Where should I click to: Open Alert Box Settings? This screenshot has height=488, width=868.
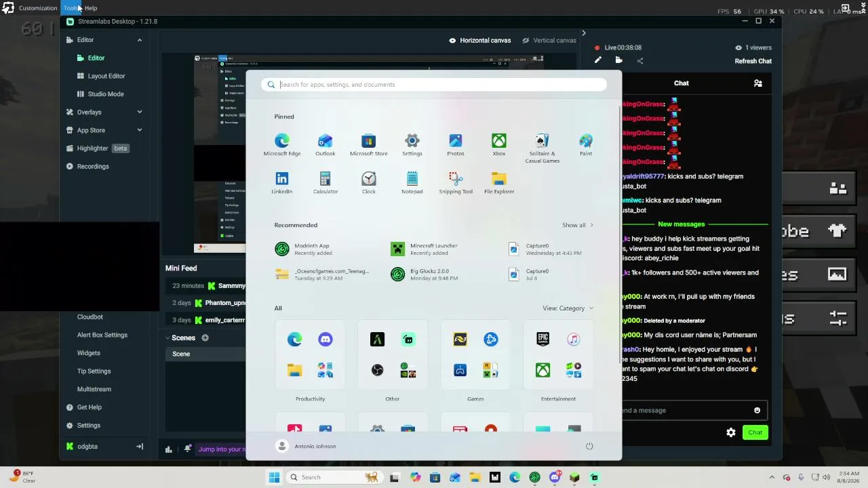(102, 335)
